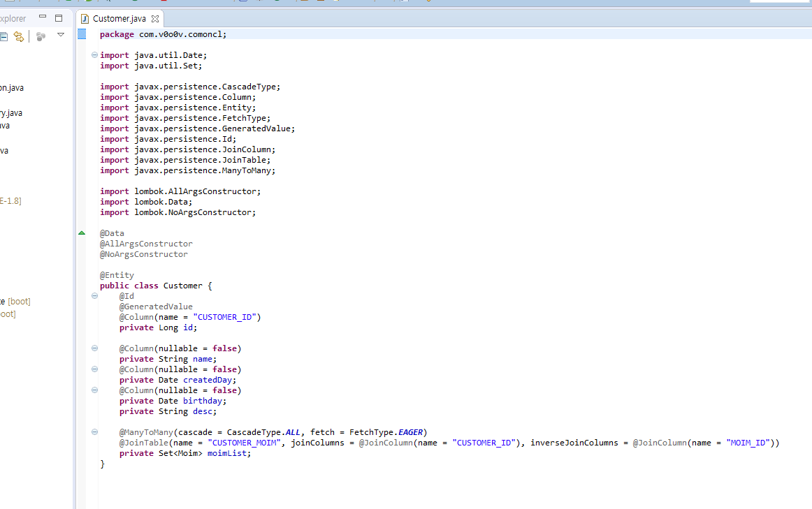The image size is (812, 509).
Task: Click the import java.util.Set line
Action: (151, 66)
